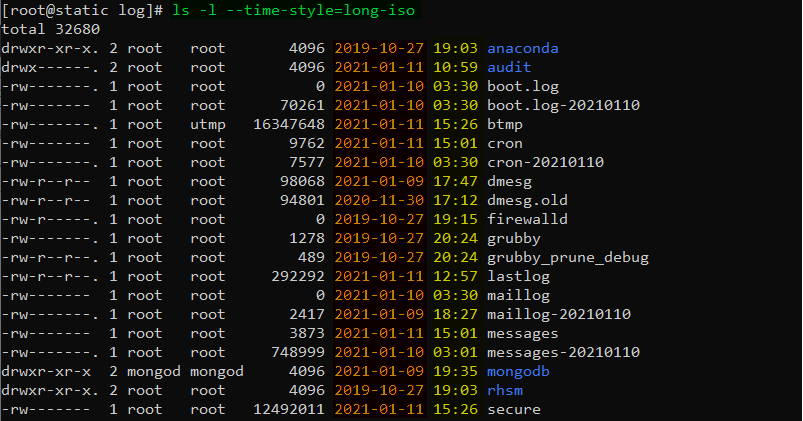
Task: Click the cron-20210110 filename
Action: click(545, 162)
